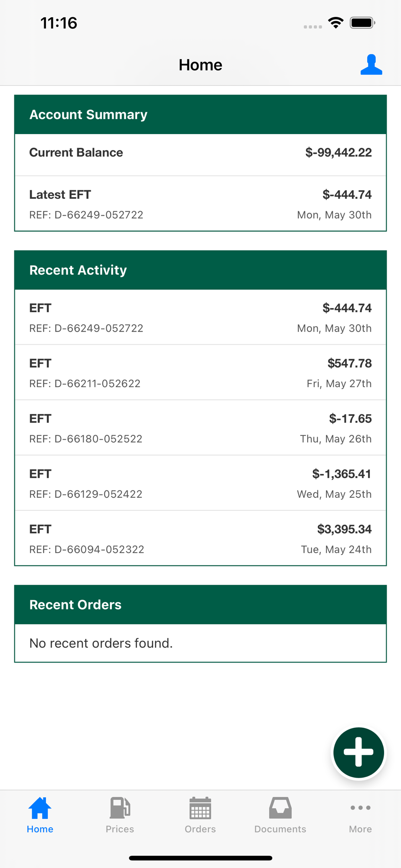401x868 pixels.
Task: Open the Prices fuel pump icon
Action: (120, 808)
